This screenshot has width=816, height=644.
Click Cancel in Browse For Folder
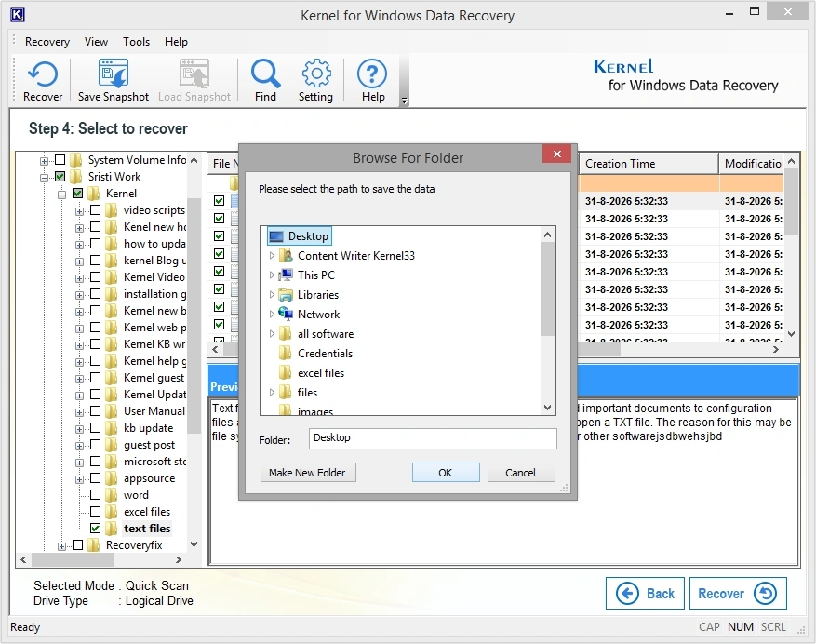[520, 473]
